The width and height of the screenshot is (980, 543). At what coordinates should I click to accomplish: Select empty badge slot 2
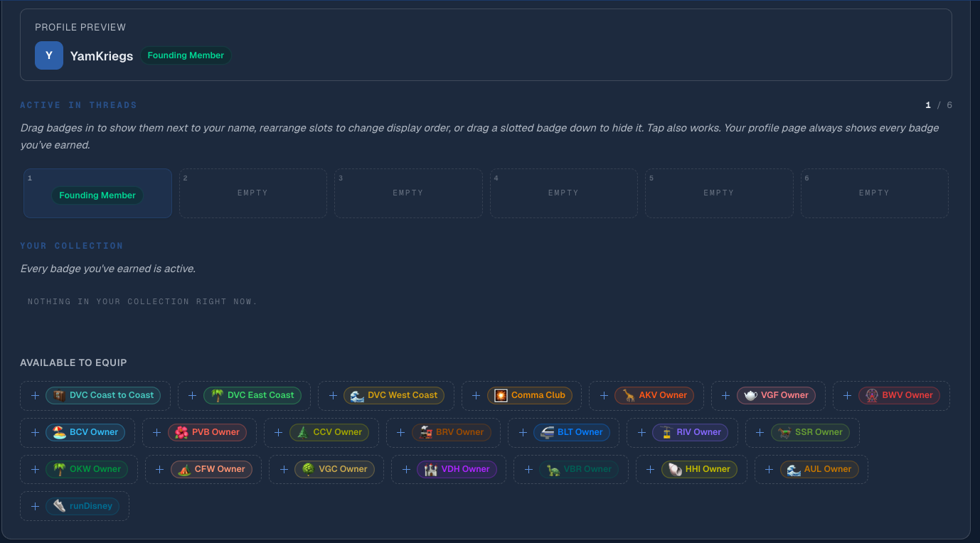tap(252, 193)
